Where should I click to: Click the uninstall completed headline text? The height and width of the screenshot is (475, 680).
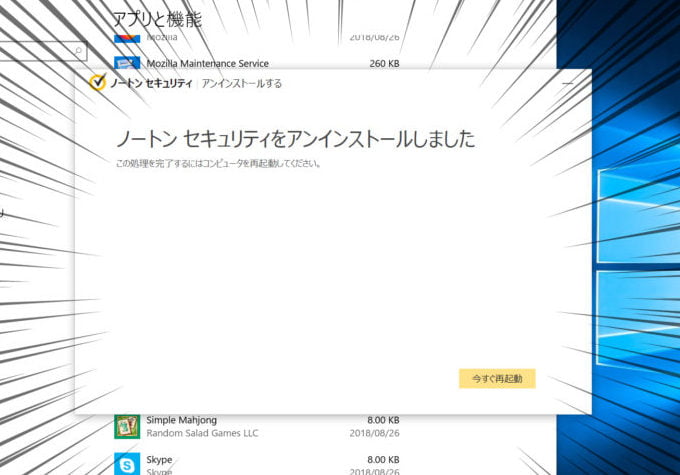[296, 139]
